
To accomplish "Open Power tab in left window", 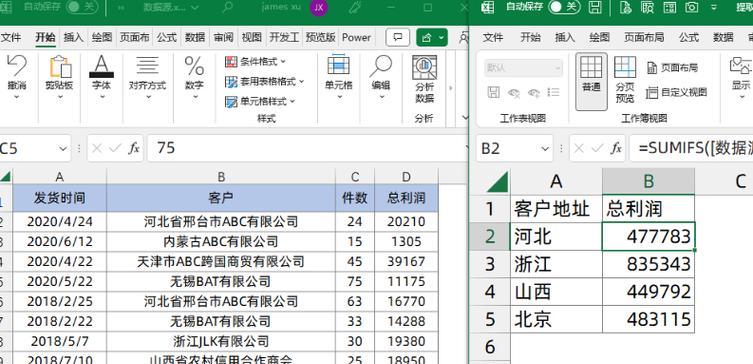I will click(356, 37).
